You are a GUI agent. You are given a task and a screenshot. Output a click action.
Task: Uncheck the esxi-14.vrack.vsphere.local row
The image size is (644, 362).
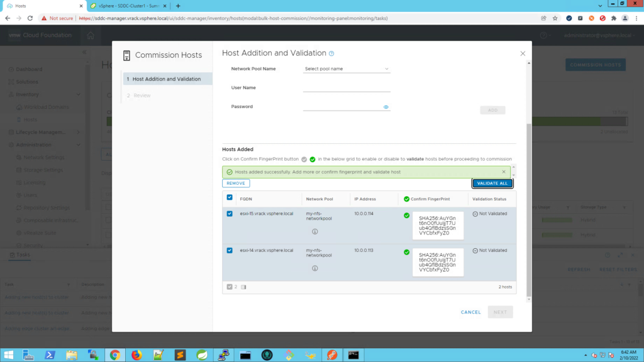(230, 250)
